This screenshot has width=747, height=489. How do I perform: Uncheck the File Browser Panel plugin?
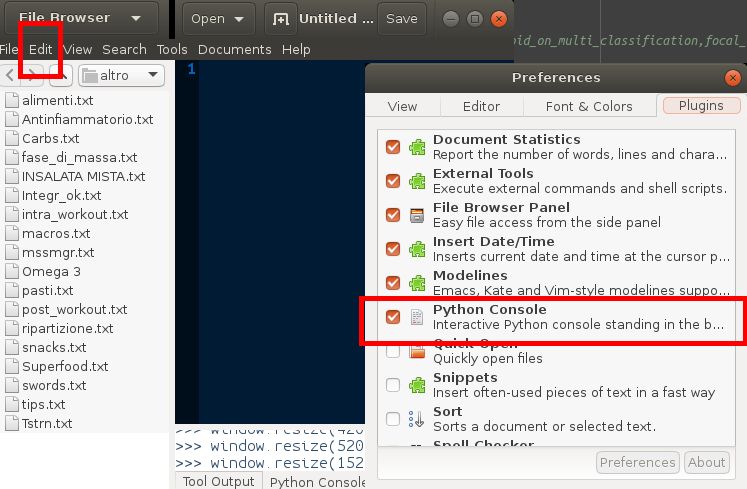click(x=393, y=215)
